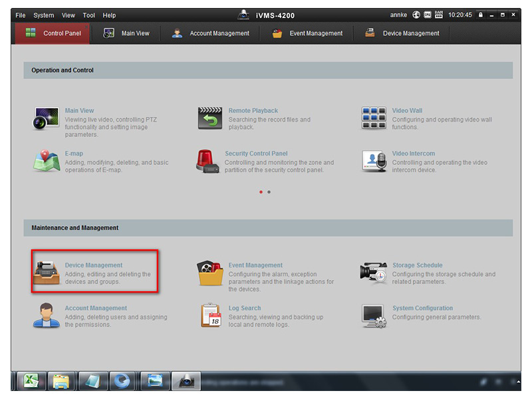Click the RAM usage icon in title bar

[x=439, y=15]
